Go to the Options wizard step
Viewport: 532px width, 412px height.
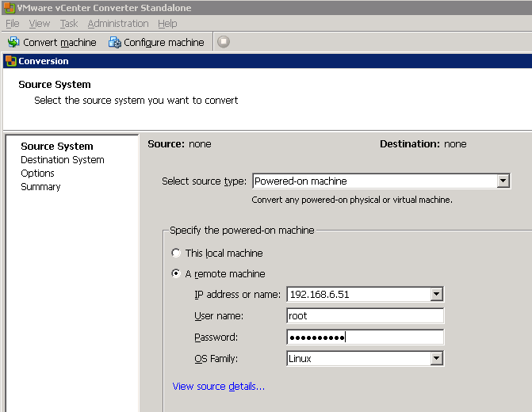click(37, 174)
